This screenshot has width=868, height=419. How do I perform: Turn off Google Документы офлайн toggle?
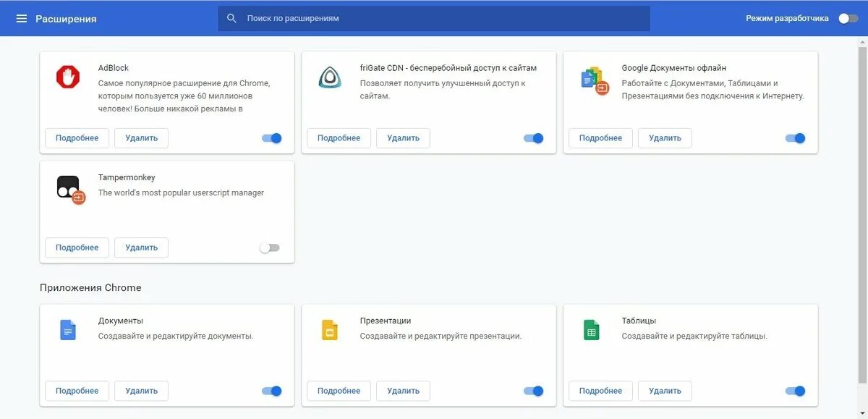(x=795, y=138)
